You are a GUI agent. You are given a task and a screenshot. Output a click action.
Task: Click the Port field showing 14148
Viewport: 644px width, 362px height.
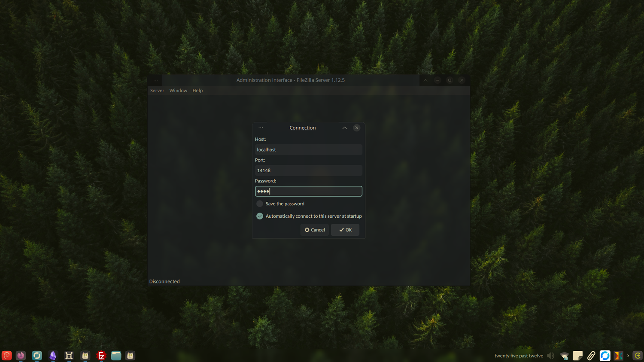309,170
